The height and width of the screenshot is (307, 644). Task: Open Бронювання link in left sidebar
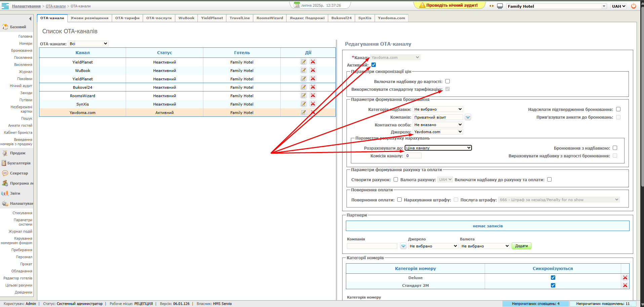point(22,51)
